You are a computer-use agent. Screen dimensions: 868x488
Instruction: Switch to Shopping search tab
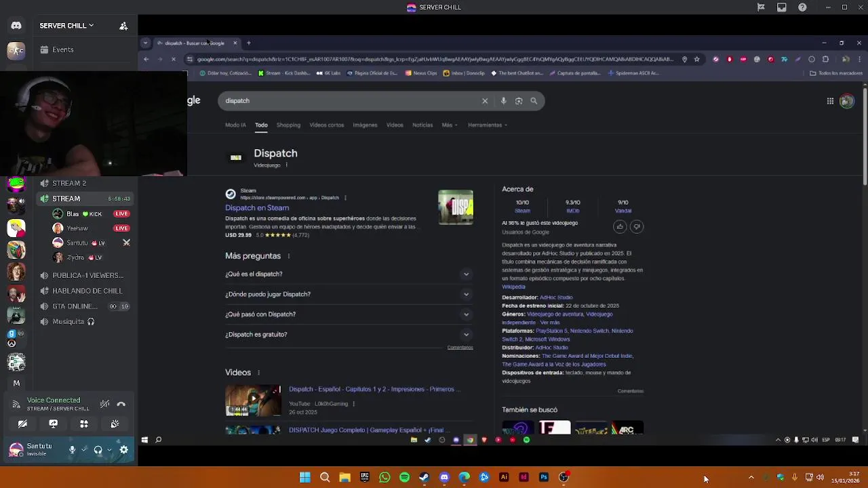[288, 125]
